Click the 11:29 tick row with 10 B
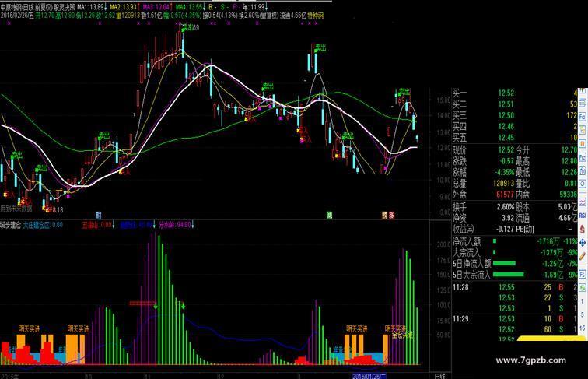 click(515, 318)
